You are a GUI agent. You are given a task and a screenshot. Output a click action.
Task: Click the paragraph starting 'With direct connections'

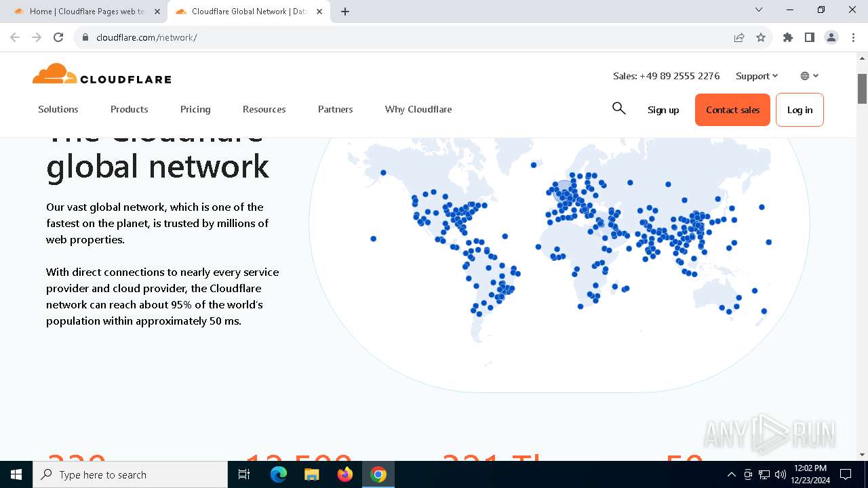tap(163, 296)
